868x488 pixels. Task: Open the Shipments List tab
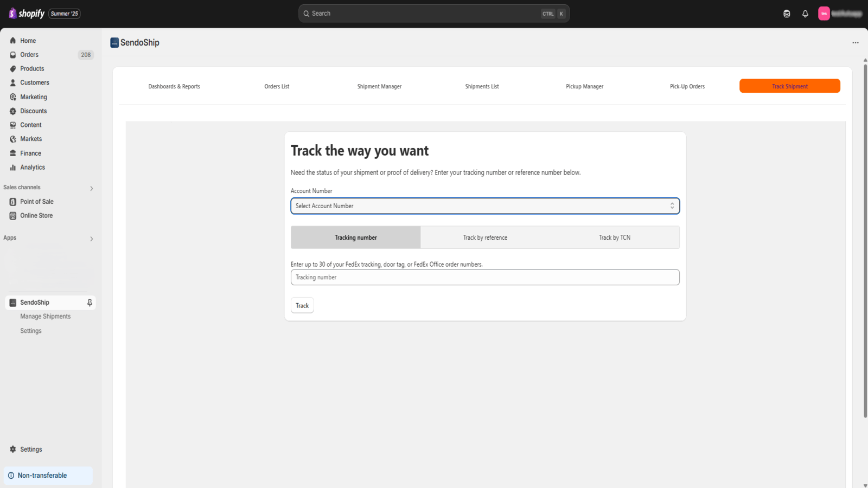click(x=482, y=87)
